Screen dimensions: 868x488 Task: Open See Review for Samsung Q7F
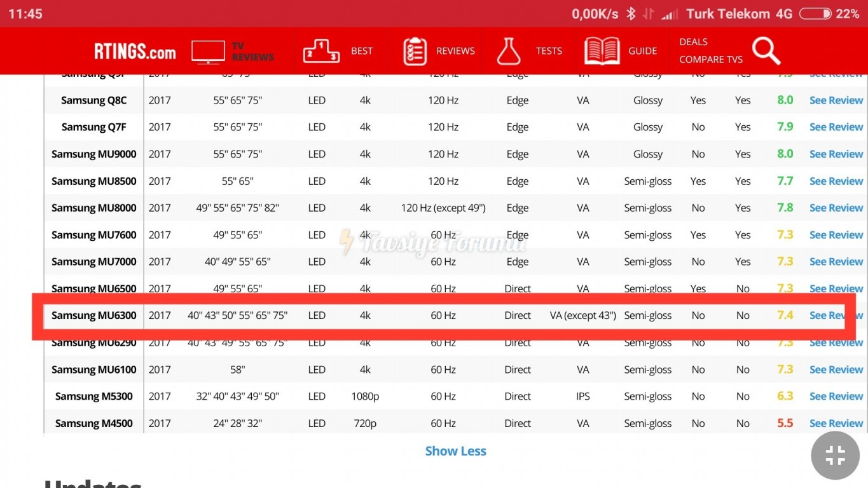click(x=836, y=127)
